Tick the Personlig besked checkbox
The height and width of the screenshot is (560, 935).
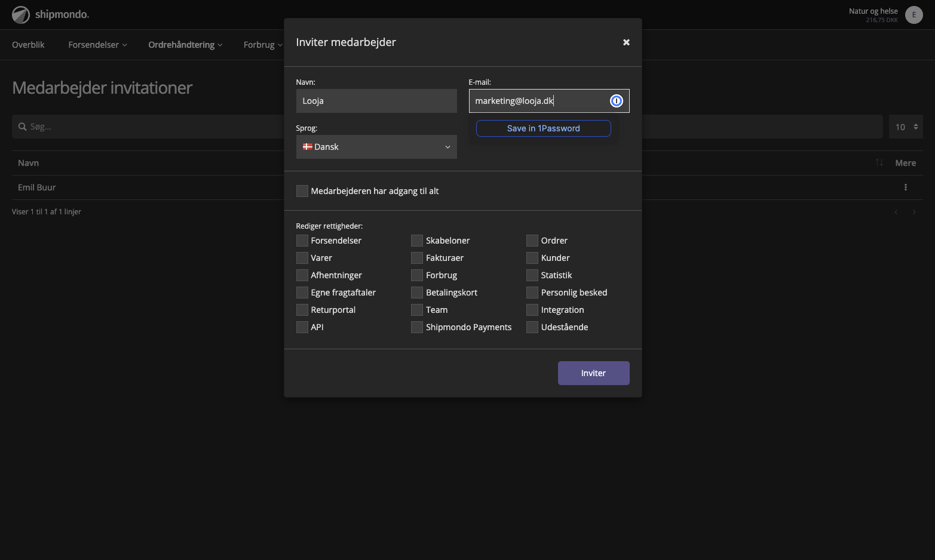tap(532, 293)
